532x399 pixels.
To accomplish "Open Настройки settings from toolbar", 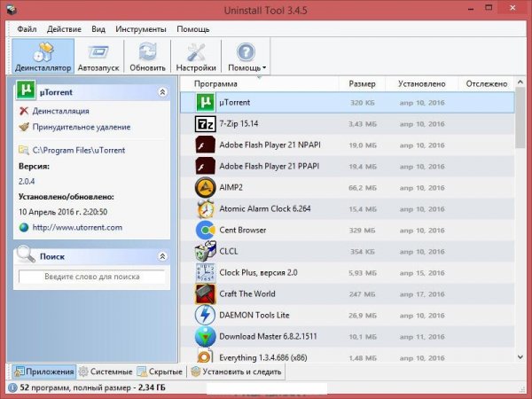I will click(x=196, y=56).
